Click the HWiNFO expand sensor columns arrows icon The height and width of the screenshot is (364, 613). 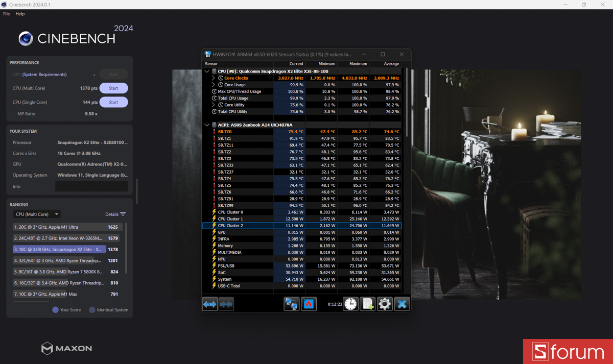click(x=210, y=304)
